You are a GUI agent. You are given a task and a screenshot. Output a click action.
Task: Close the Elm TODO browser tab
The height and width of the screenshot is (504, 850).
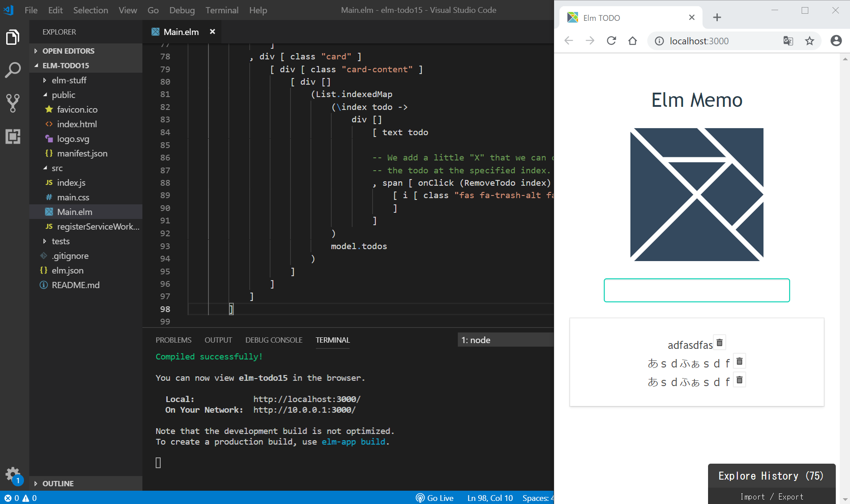click(692, 17)
